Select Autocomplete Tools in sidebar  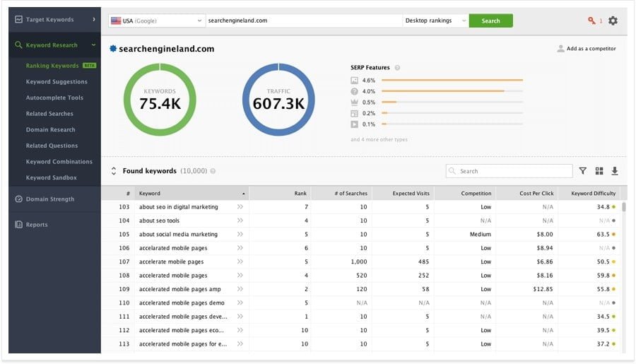tap(54, 98)
